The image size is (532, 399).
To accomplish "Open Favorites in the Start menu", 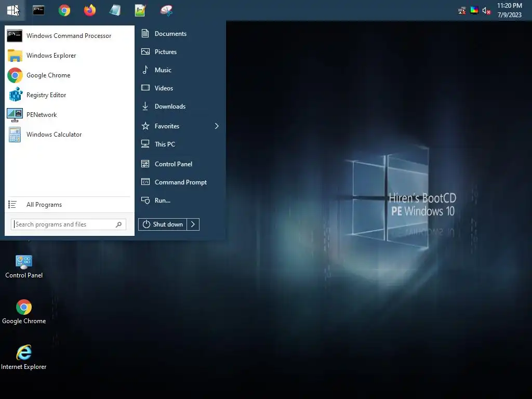I will (180, 126).
